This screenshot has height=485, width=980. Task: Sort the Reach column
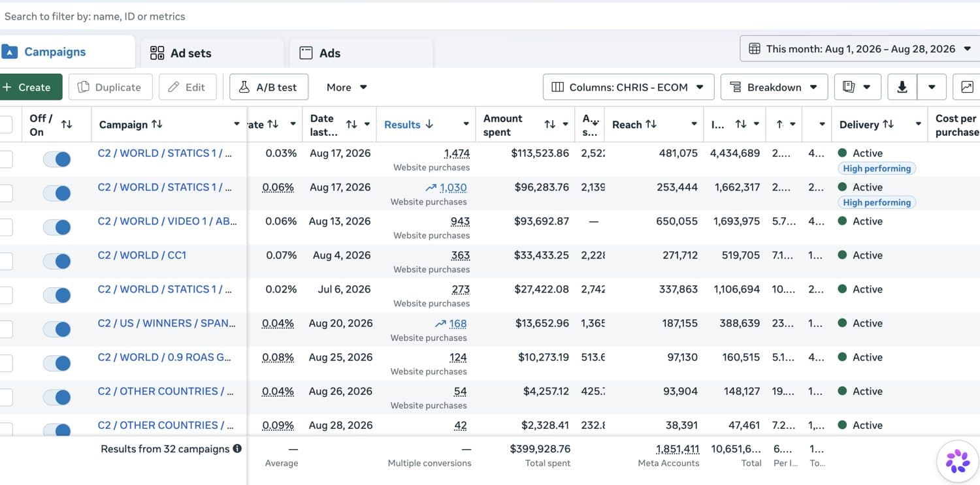click(x=651, y=124)
